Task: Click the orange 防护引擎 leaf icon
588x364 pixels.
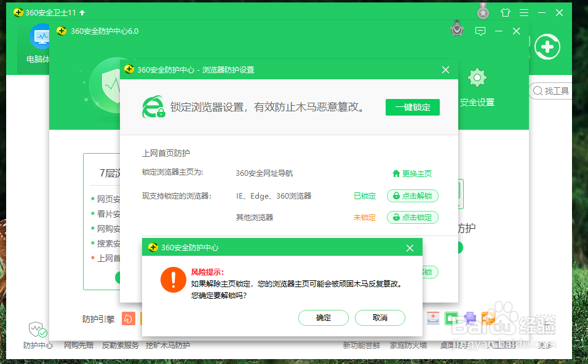Action: click(129, 319)
